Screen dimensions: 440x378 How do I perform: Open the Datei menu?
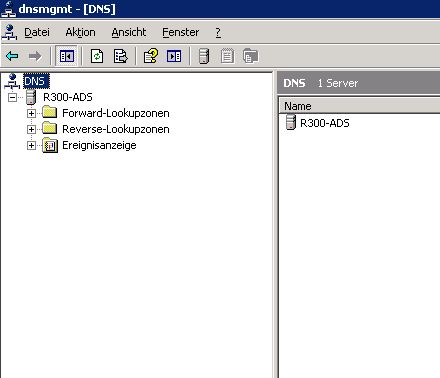(x=37, y=32)
